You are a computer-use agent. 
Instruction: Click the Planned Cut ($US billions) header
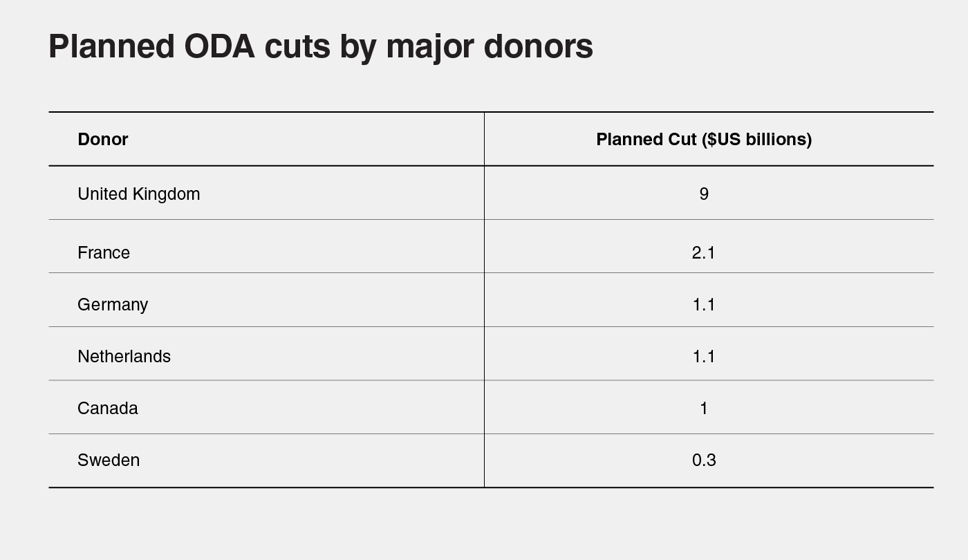click(704, 139)
